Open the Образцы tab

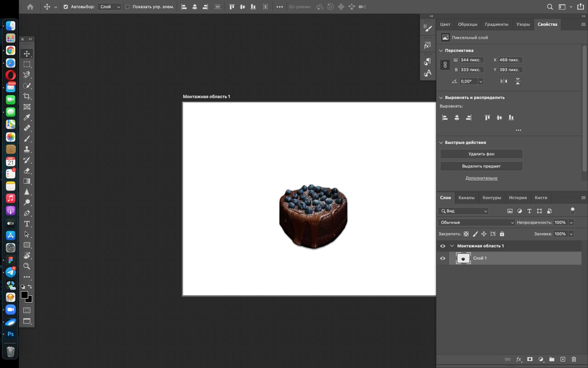click(x=468, y=24)
